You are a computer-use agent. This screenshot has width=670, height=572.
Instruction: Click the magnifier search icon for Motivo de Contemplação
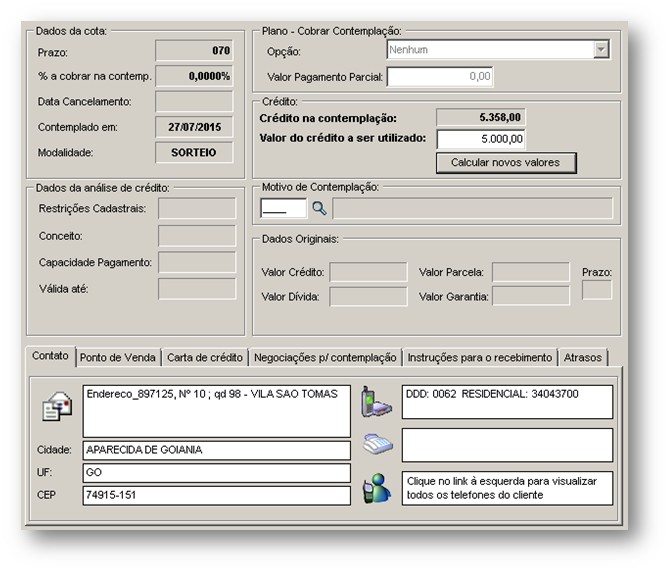click(319, 208)
